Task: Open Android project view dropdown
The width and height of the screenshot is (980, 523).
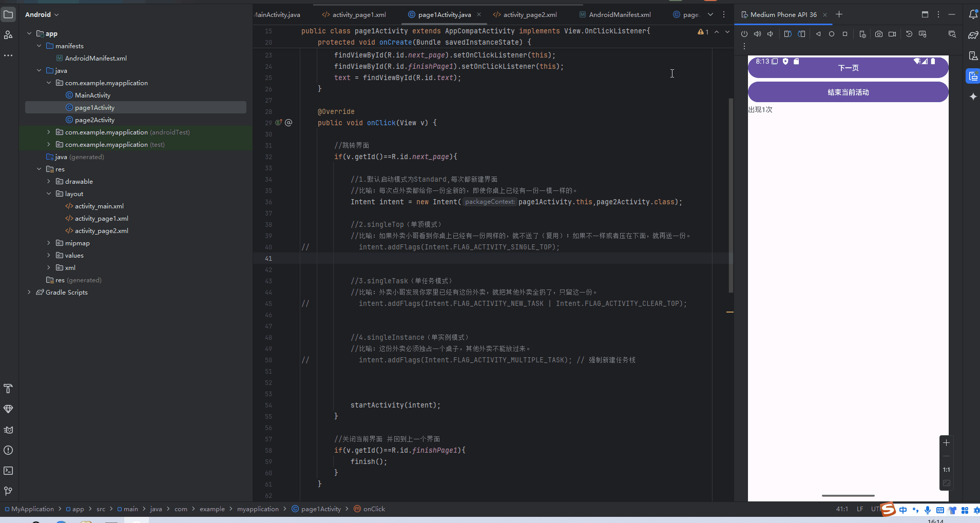Action: pos(42,14)
